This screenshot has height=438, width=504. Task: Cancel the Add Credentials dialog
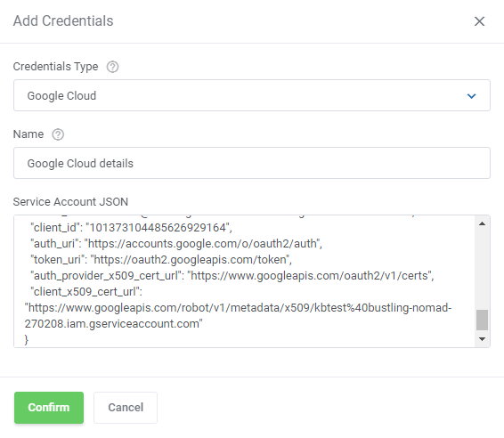[x=126, y=408]
